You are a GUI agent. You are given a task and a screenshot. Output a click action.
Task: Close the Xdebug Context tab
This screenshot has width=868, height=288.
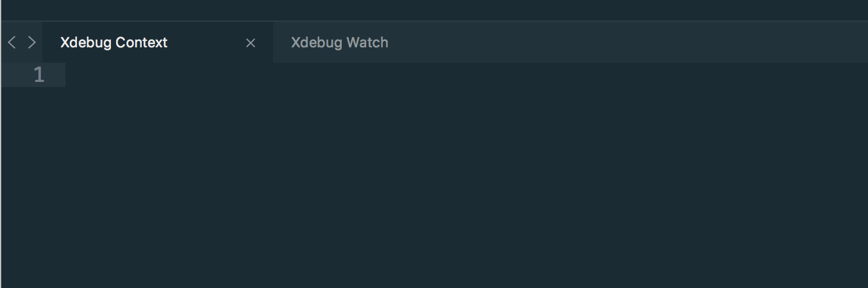point(251,43)
